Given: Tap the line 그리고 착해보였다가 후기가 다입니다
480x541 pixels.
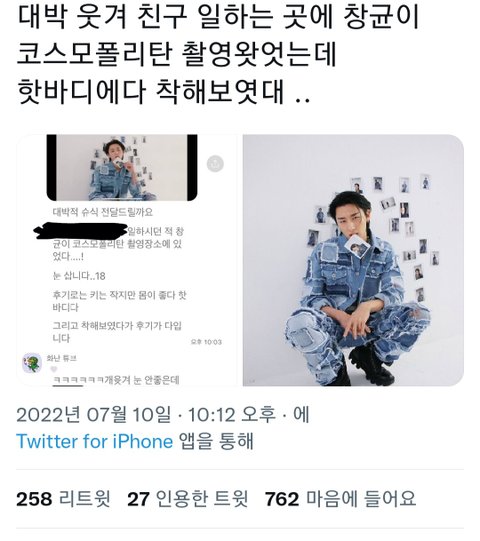Looking at the screenshot, I should [x=117, y=332].
